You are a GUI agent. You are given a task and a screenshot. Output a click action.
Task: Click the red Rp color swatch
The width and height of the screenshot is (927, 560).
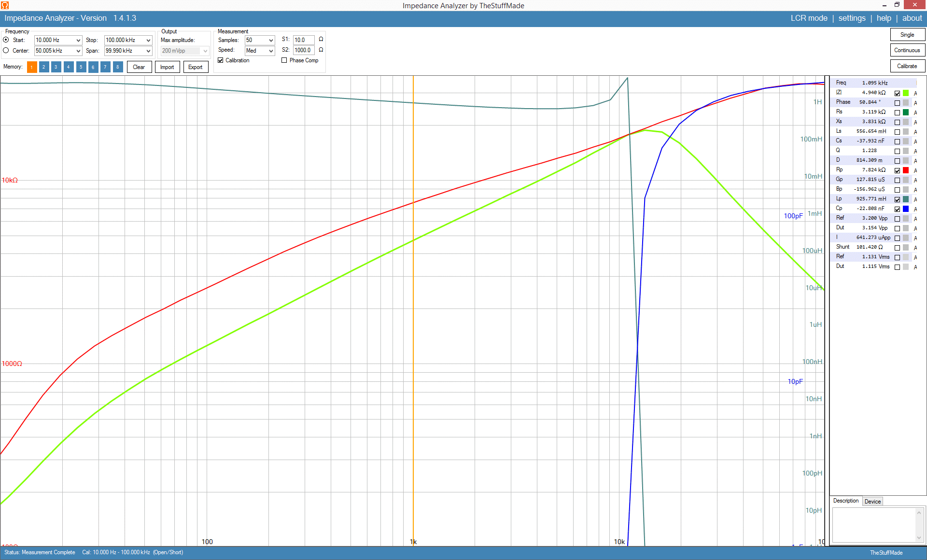click(906, 170)
